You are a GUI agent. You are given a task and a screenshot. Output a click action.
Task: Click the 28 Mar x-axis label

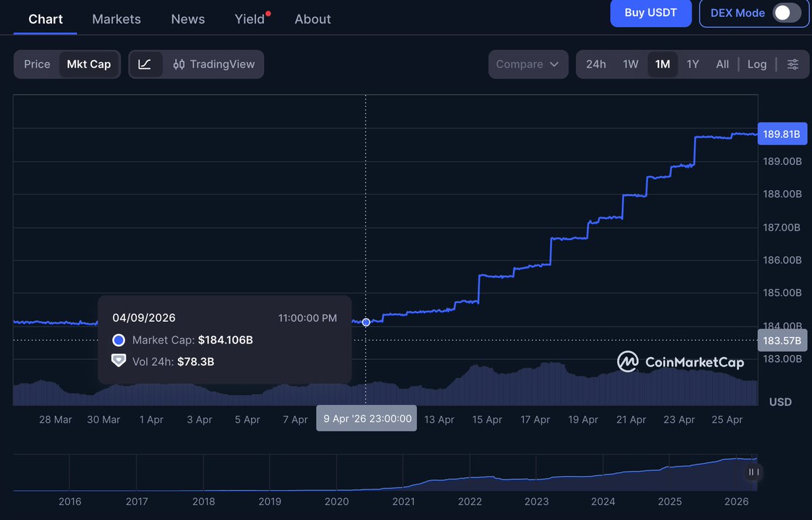click(x=55, y=419)
